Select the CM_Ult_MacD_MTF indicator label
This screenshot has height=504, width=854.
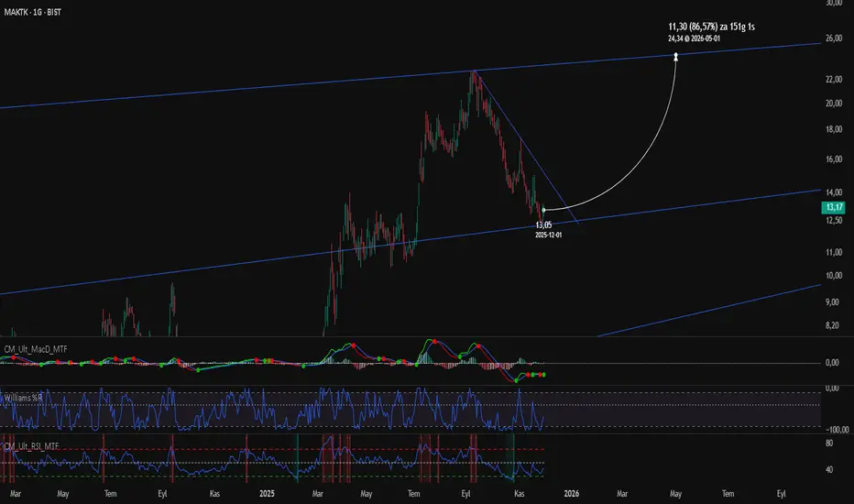(x=36, y=349)
